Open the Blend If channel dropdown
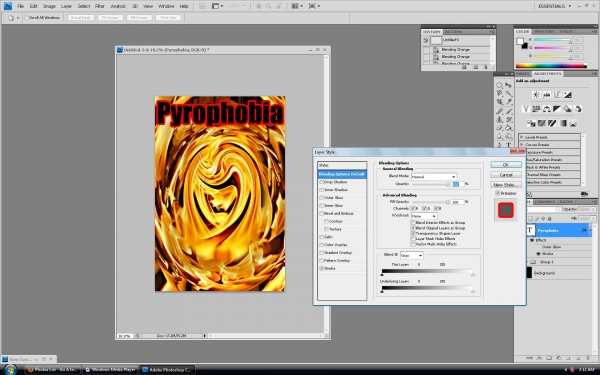 click(x=412, y=255)
